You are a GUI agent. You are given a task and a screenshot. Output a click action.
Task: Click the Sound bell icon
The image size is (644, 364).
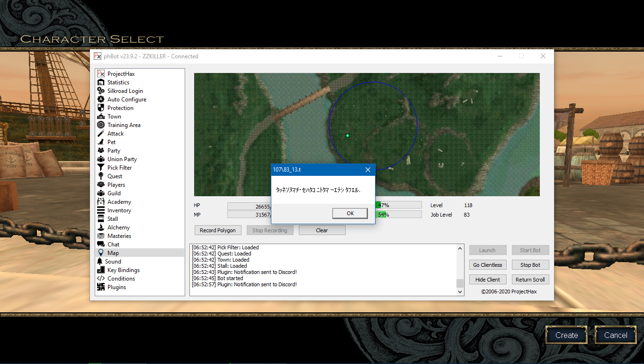coord(100,262)
